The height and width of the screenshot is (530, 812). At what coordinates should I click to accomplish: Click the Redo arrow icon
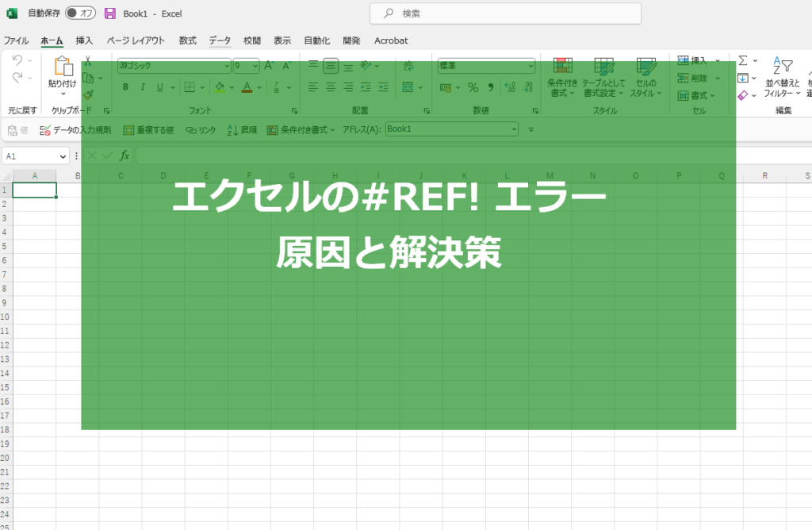(17, 77)
